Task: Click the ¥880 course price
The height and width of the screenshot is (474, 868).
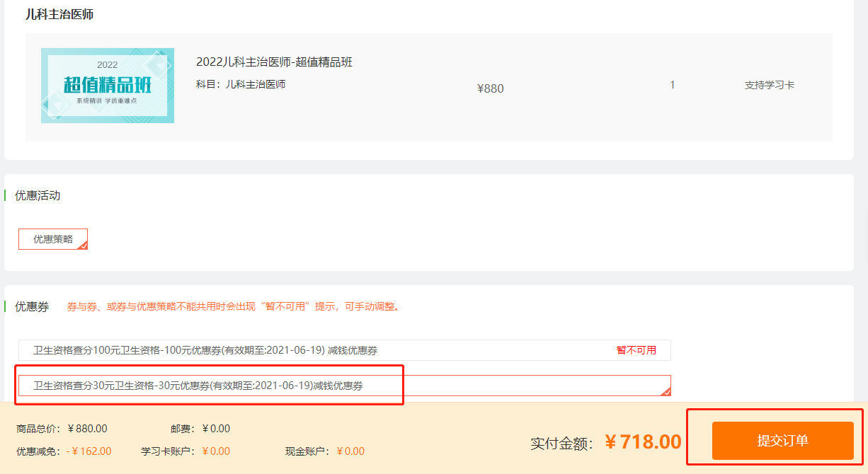Action: point(491,88)
